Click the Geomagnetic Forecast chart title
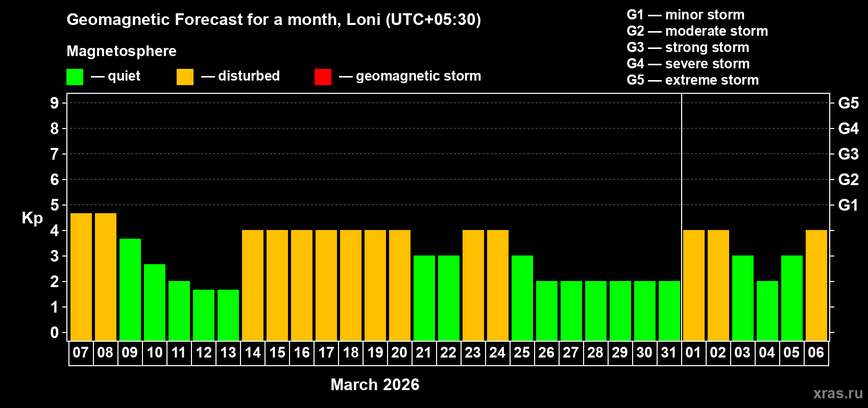The image size is (868, 408). point(274,20)
